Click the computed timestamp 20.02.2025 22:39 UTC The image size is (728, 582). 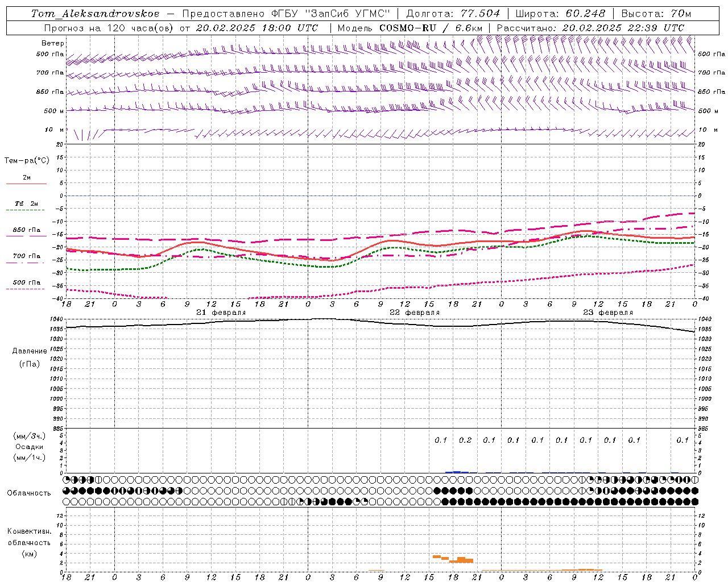click(623, 28)
